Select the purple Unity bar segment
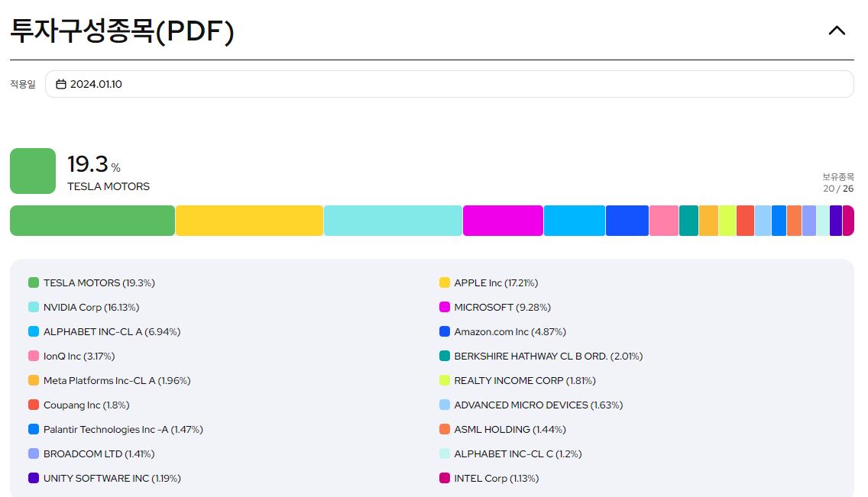Screen dimensions: 868x497 (836, 221)
